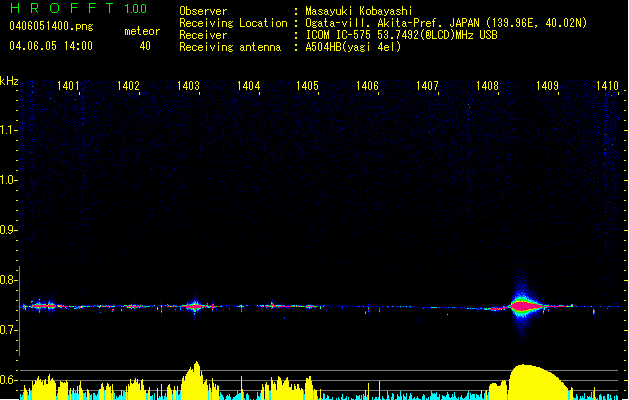Click the 0.8 kHz axis label
The width and height of the screenshot is (629, 400).
(8, 280)
